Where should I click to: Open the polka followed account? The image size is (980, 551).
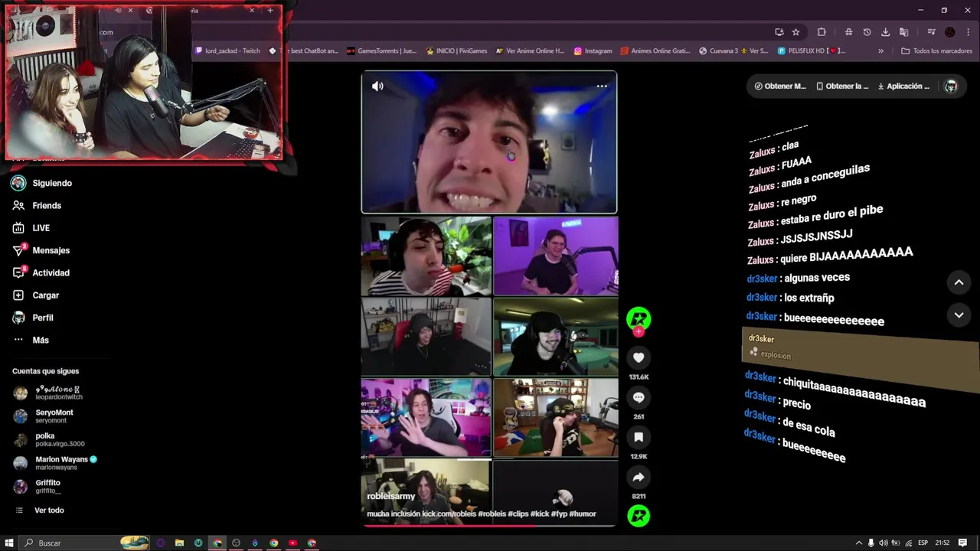(50, 439)
